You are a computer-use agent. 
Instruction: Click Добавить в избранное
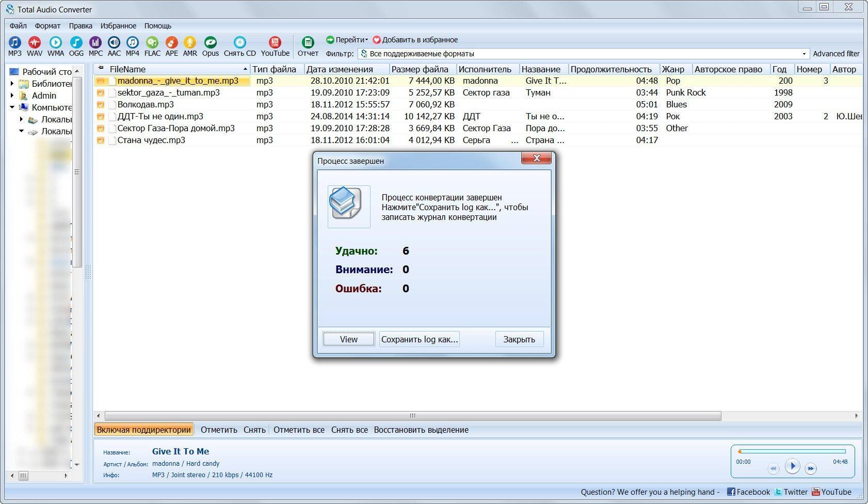pyautogui.click(x=415, y=40)
